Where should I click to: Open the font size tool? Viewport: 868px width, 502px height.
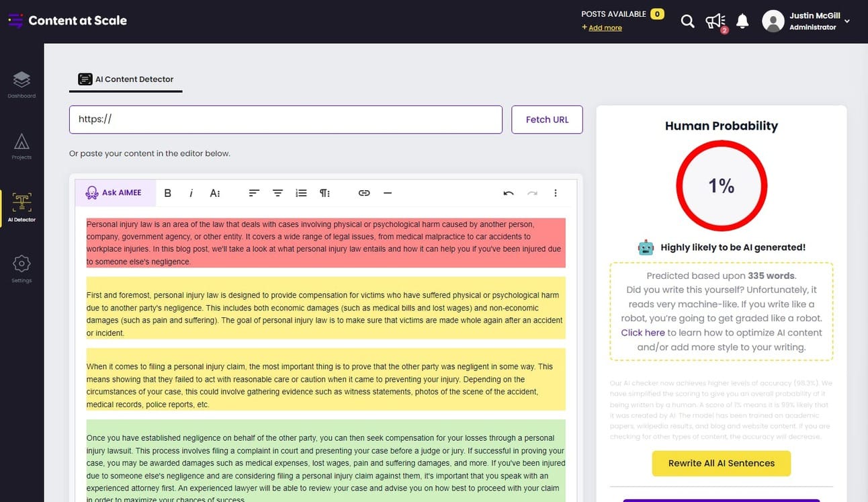(x=215, y=193)
